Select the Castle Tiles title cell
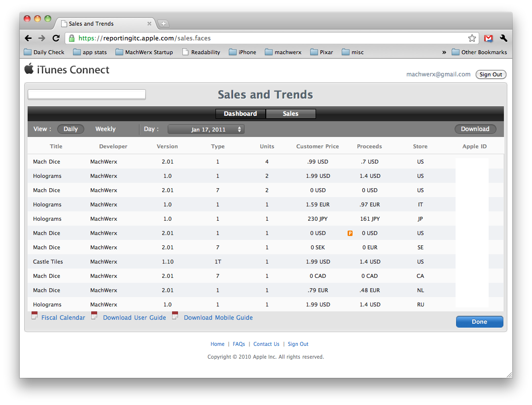Image resolution: width=532 pixels, height=405 pixels. click(48, 262)
